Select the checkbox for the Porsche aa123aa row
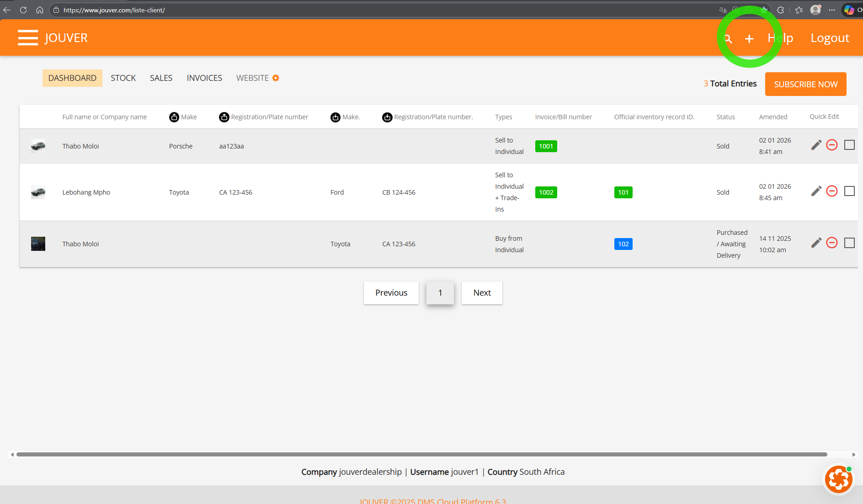Screen dimensions: 863x504 849,145
